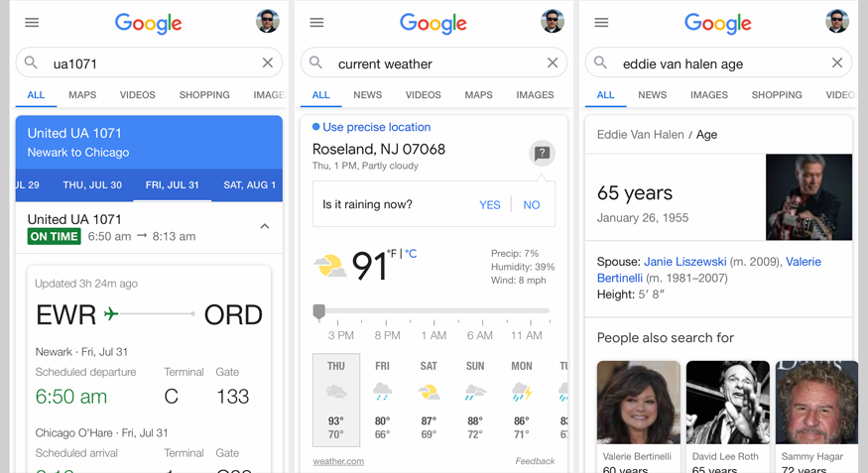Open Valerie Bertinelli people card
This screenshot has height=473, width=868.
(638, 416)
